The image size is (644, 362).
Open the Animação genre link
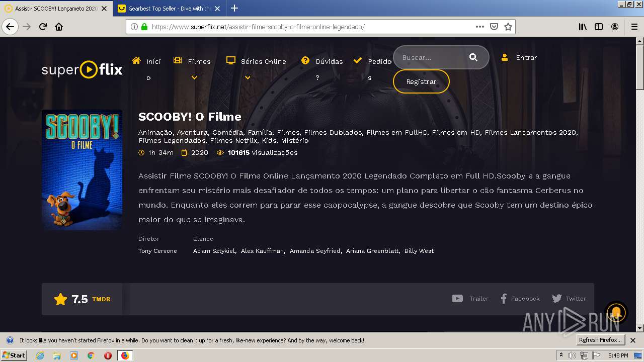[x=155, y=132]
